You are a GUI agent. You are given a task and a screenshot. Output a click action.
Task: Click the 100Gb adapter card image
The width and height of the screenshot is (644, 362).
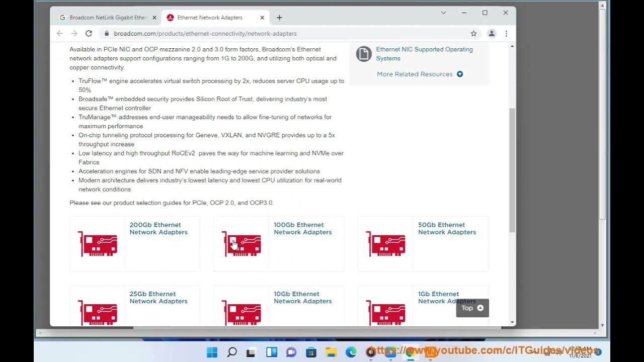pyautogui.click(x=242, y=244)
